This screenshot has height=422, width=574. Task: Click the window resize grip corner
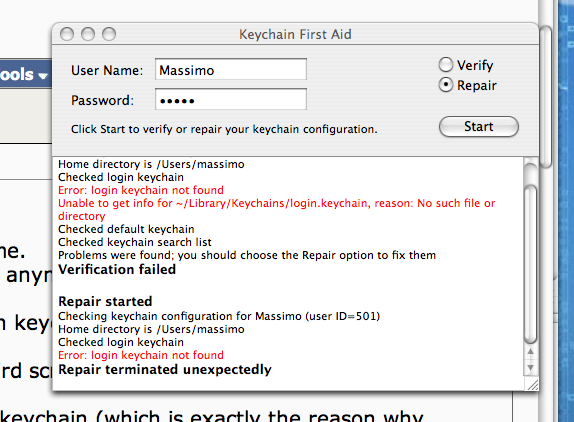(x=533, y=385)
